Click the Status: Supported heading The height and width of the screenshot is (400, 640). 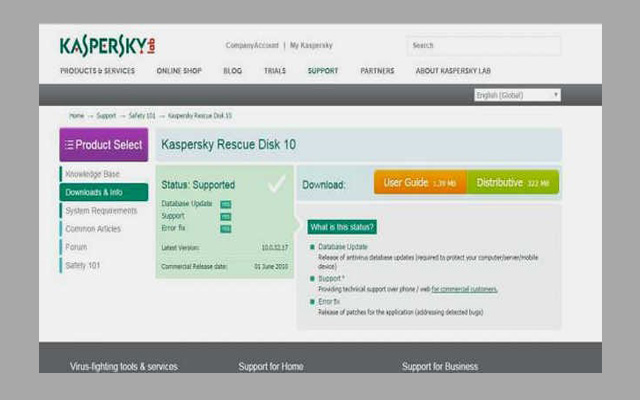tap(198, 185)
